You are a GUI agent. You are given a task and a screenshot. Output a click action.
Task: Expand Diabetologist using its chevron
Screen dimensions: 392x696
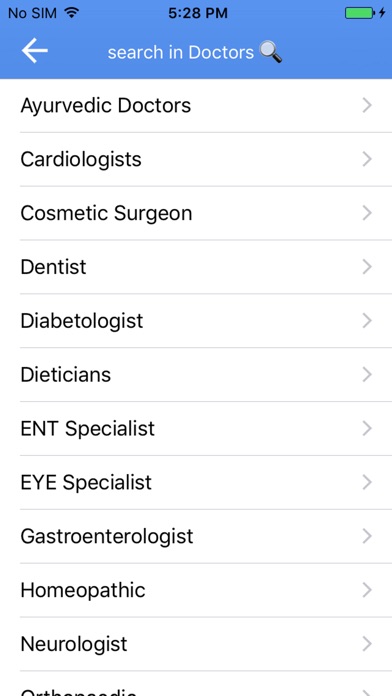pyautogui.click(x=367, y=320)
